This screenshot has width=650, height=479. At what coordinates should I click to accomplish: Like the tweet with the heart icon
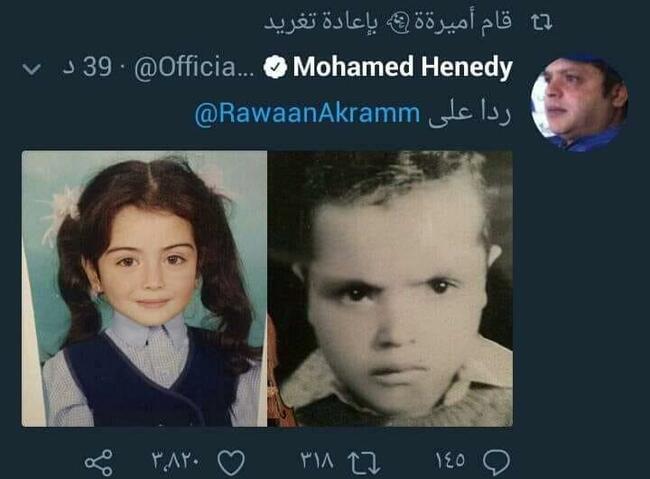tap(231, 462)
